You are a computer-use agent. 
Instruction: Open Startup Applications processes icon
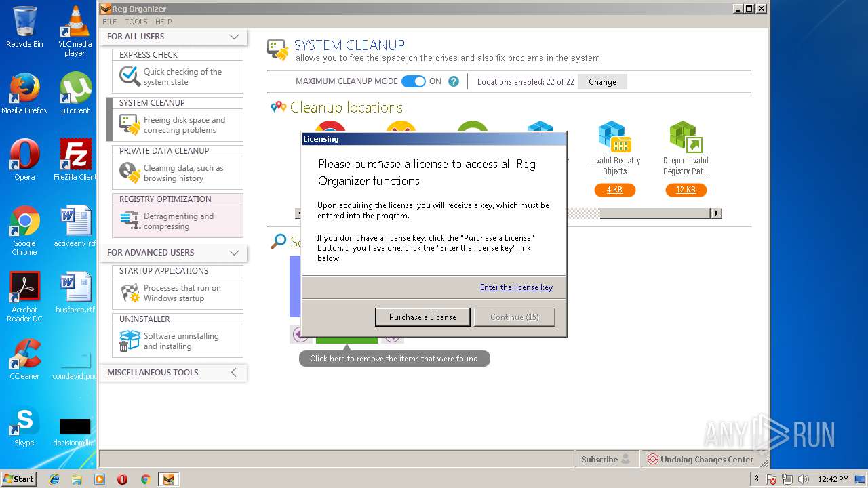pos(129,293)
